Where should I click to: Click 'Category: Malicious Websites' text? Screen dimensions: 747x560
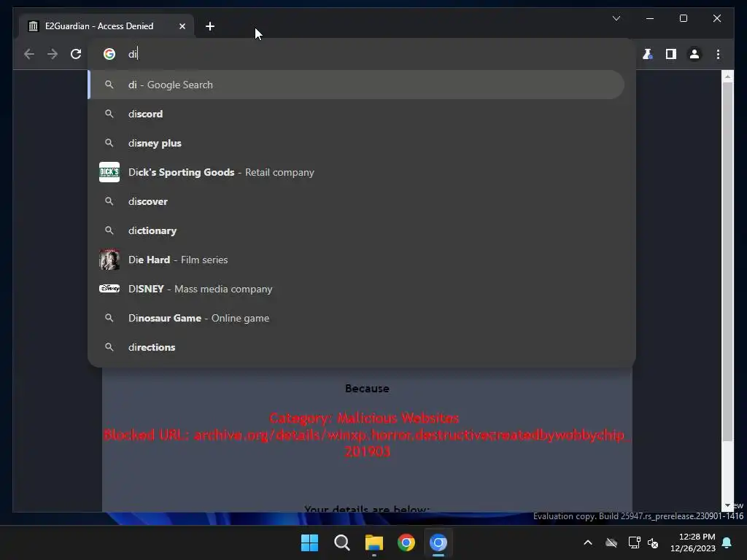364,418
